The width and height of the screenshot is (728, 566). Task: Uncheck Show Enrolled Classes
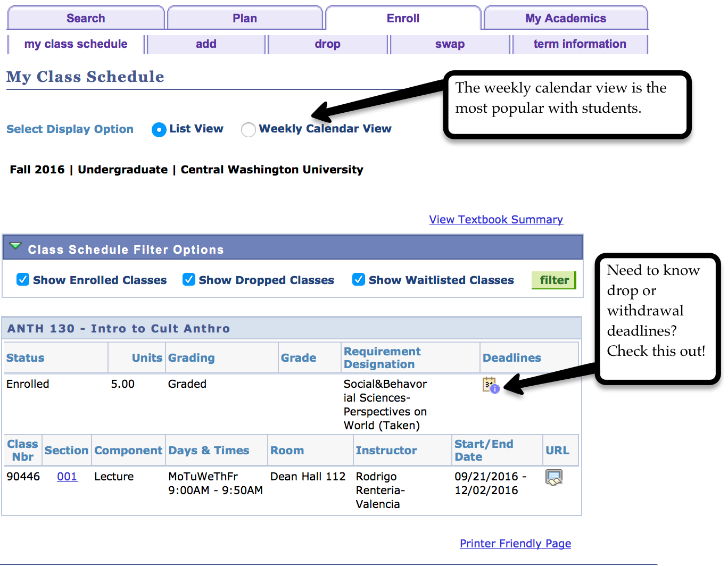(23, 279)
